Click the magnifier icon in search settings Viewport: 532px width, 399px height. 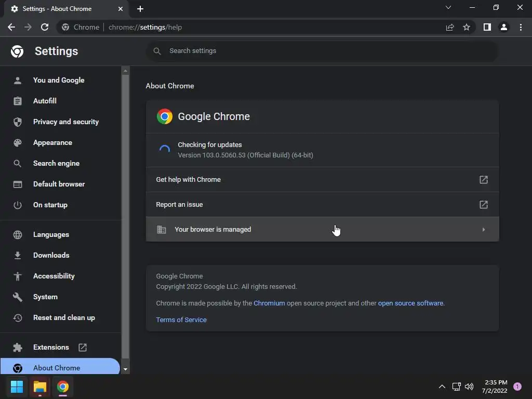[x=157, y=51]
